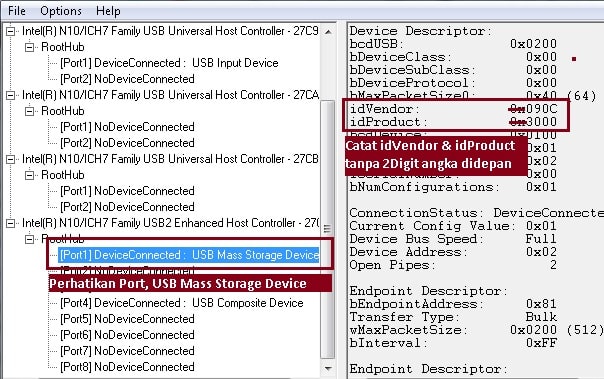This screenshot has width=604, height=379.
Task: Select Port2 NoDeviceConnected under the 27CB controller
Action: click(x=127, y=207)
